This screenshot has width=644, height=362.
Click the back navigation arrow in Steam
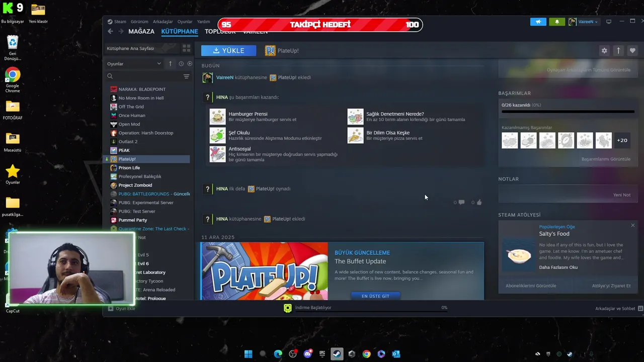111,31
